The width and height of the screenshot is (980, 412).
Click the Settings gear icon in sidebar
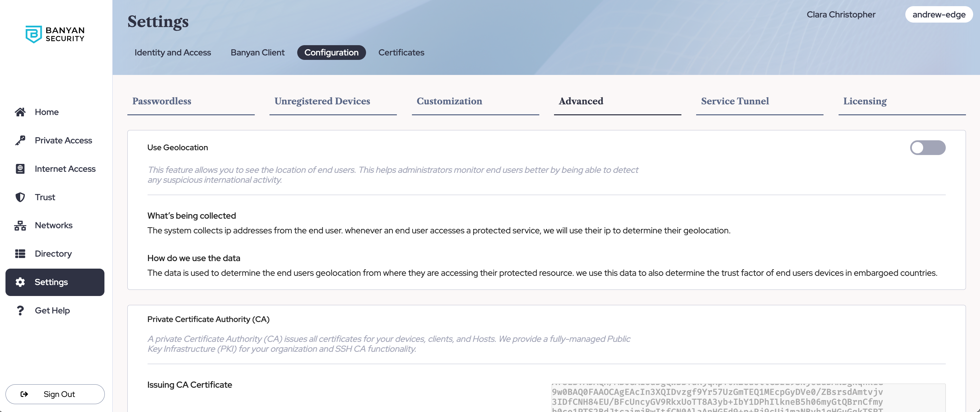pos(20,282)
